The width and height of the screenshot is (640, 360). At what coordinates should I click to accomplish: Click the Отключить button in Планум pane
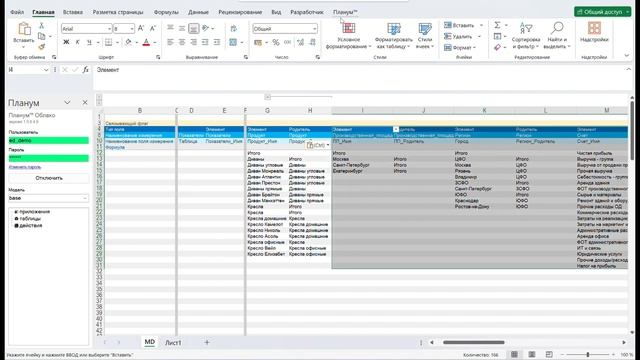point(49,178)
